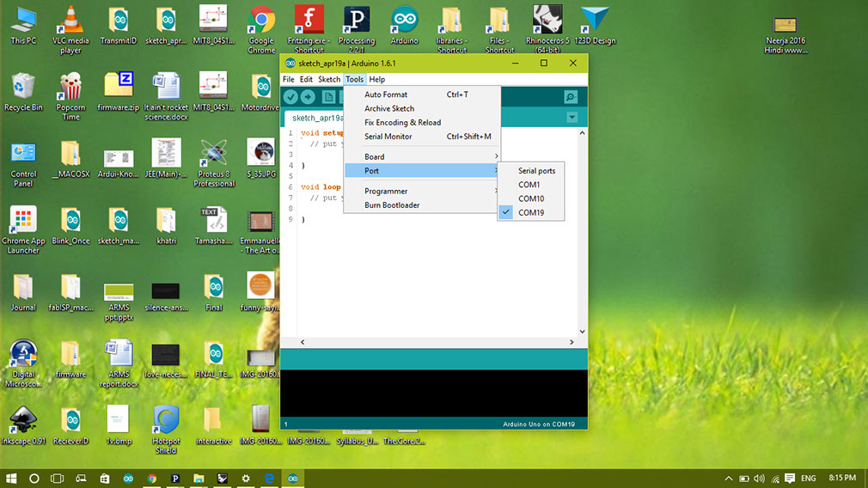Open Settings gear in the taskbar
Screen dimensions: 868x488
coord(246,479)
